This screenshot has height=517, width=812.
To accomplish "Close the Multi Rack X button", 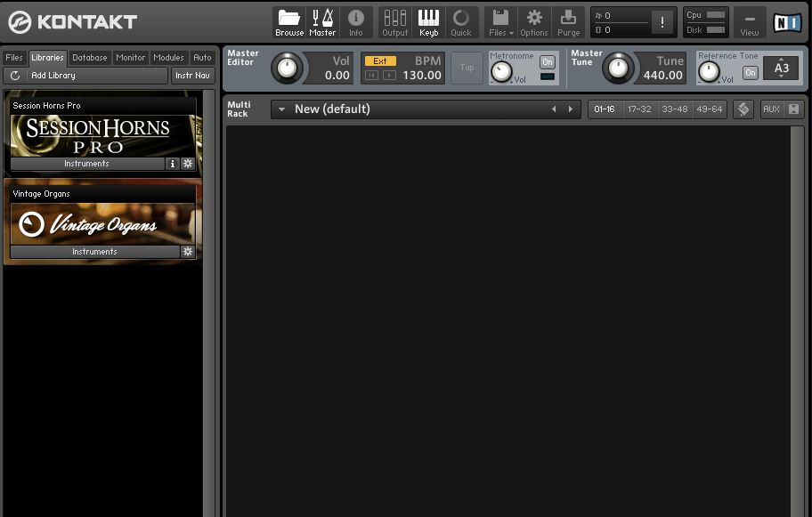I will [x=793, y=109].
